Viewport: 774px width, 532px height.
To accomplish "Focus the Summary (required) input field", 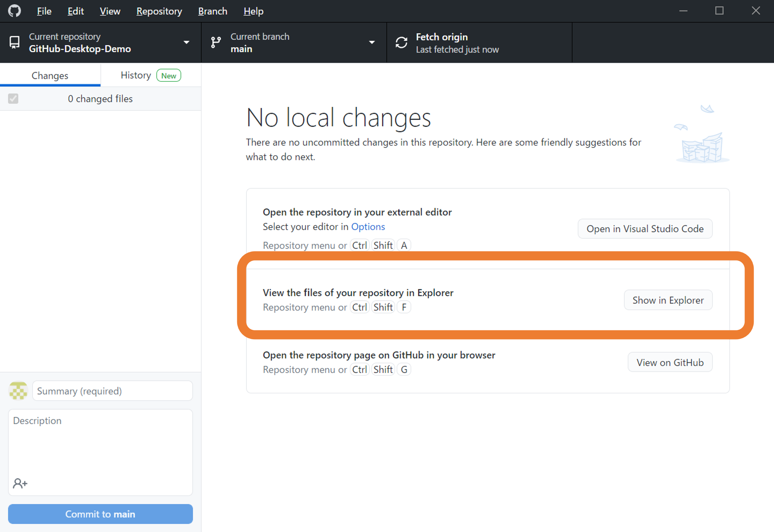I will 113,391.
